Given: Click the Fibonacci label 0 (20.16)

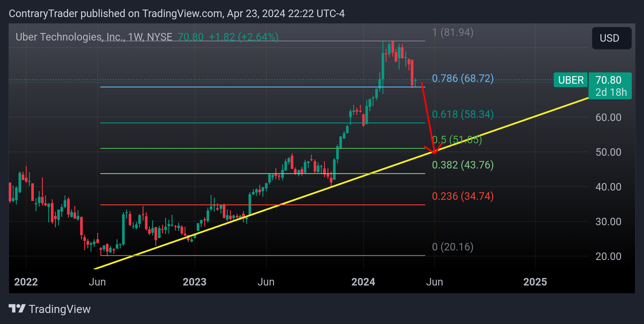Looking at the screenshot, I should click(453, 247).
